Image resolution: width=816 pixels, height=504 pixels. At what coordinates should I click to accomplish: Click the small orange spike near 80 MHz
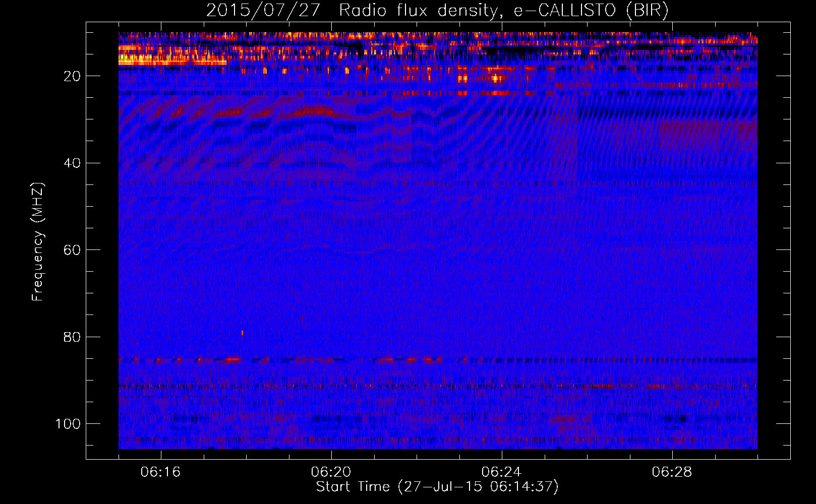coord(243,333)
